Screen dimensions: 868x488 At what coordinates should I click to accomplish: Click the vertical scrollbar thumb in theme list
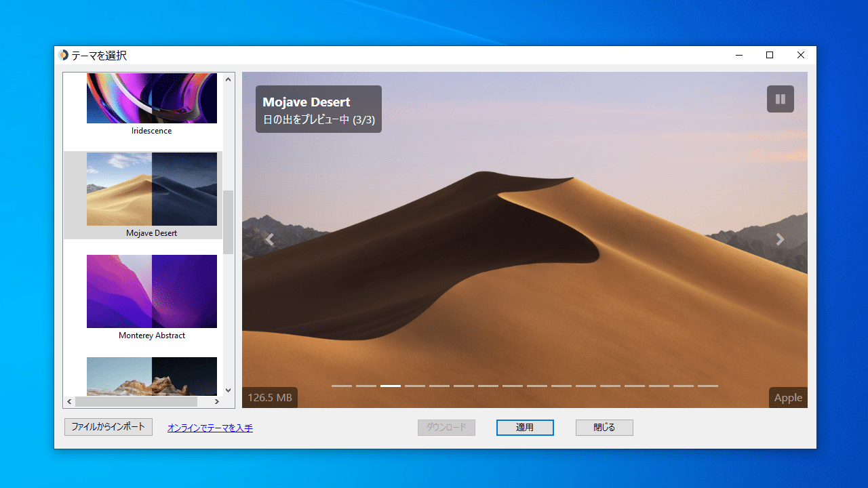[x=228, y=222]
